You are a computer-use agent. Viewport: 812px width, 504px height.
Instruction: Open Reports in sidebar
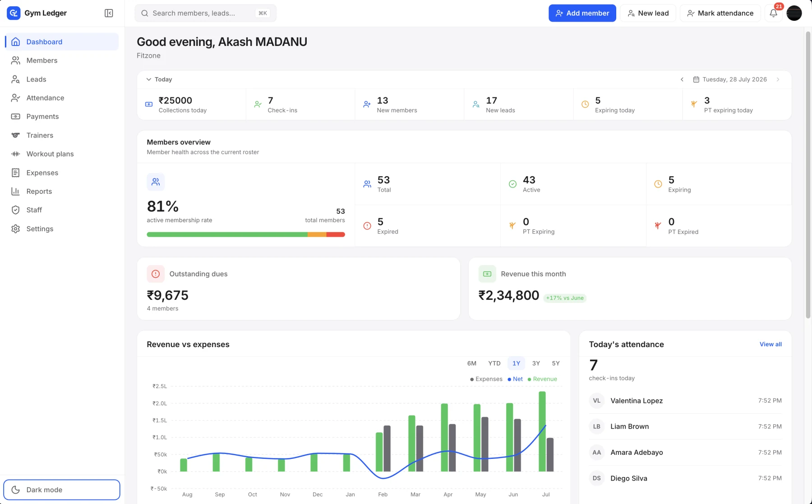(x=62, y=191)
